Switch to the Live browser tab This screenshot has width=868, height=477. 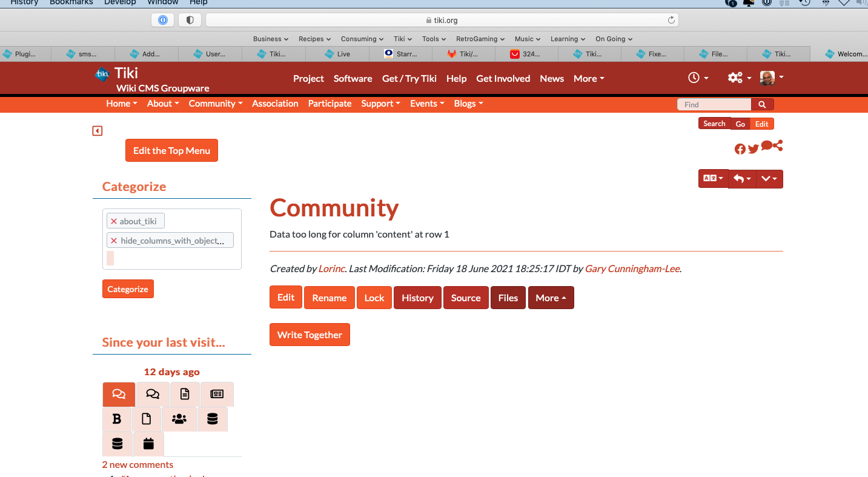coord(338,54)
